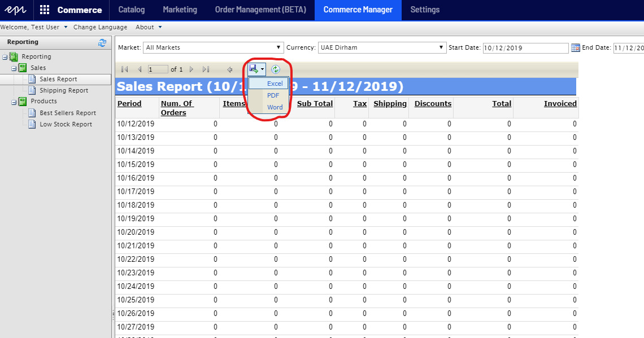Screen dimensions: 644x338
Task: Open the Shipping Report tree item
Action: click(64, 90)
